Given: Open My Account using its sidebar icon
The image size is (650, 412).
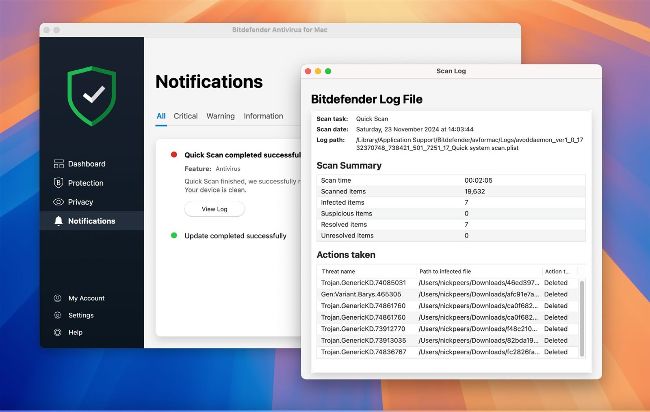Looking at the screenshot, I should click(59, 298).
